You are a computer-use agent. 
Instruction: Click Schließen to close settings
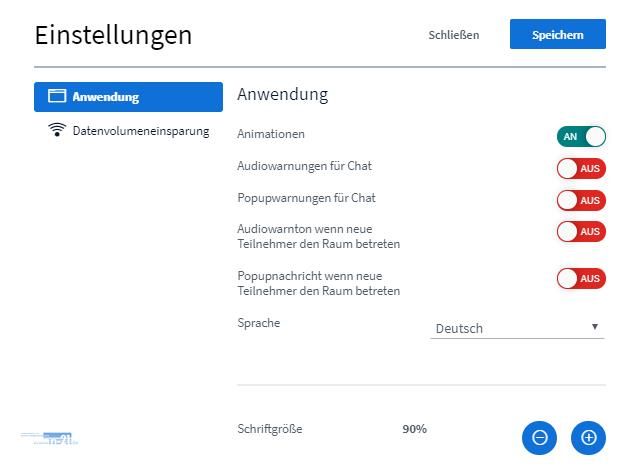(453, 35)
